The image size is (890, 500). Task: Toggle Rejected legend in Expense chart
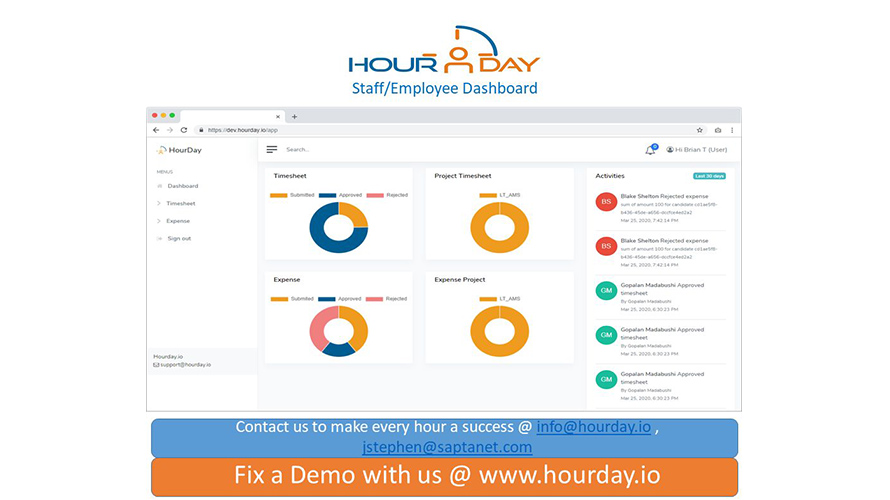(x=387, y=299)
